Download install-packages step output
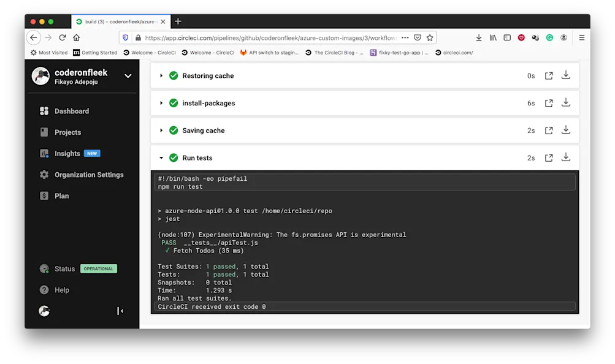615x364 pixels. (565, 103)
